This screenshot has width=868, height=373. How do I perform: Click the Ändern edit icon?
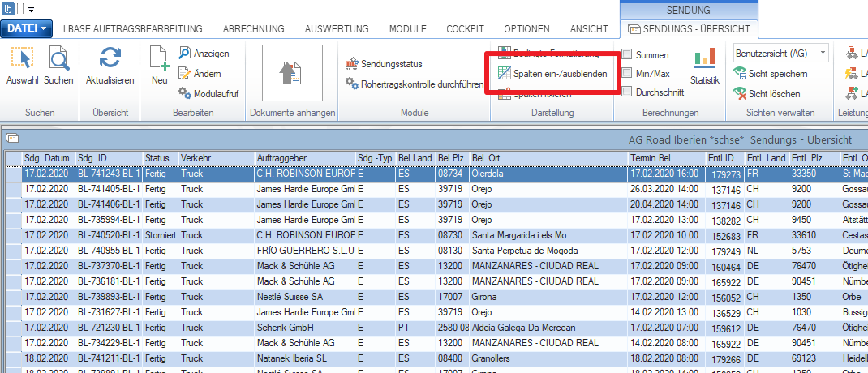(184, 73)
